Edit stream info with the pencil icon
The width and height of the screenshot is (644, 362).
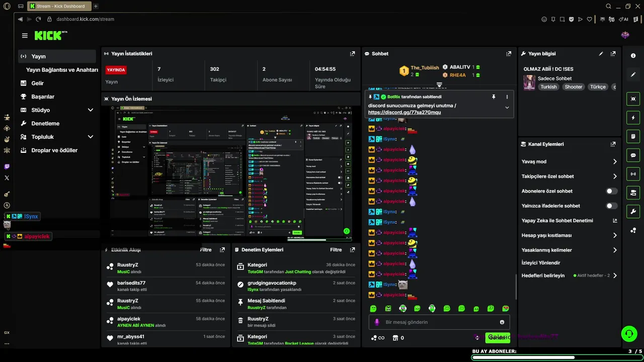(601, 54)
